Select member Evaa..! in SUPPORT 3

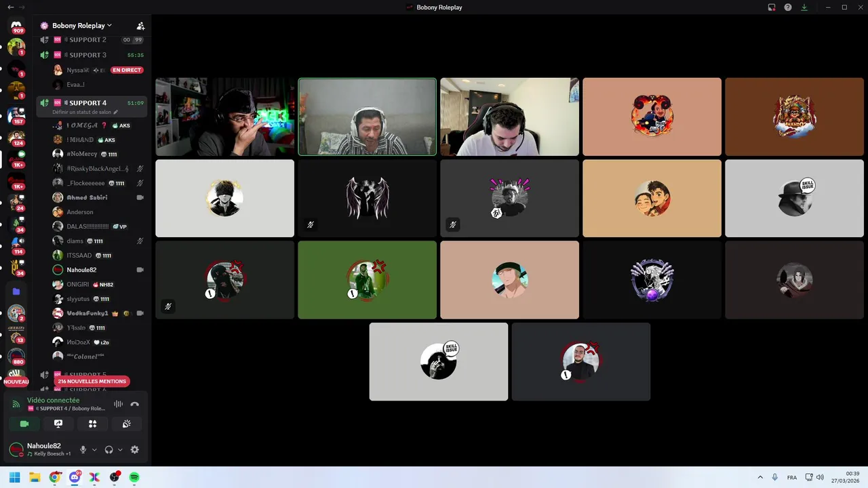pos(98,85)
